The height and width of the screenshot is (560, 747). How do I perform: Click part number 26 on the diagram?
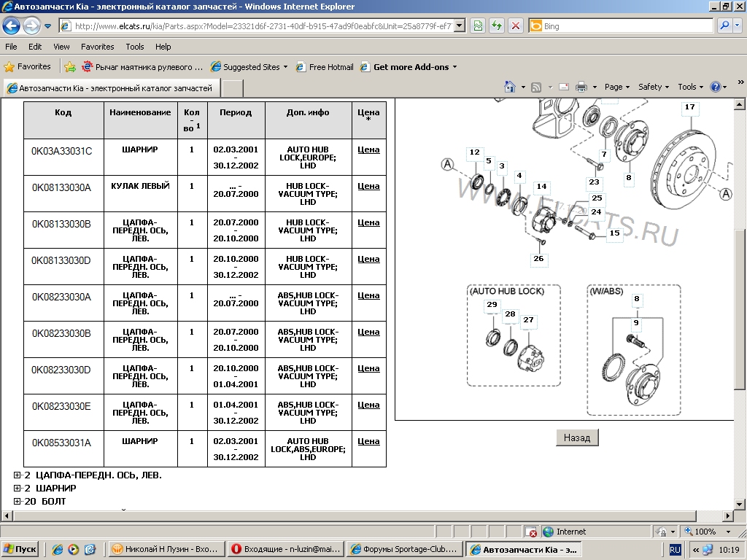point(539,259)
